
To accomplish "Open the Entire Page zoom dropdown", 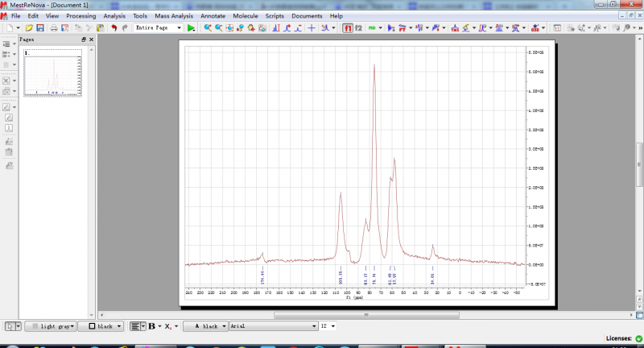I will point(179,28).
